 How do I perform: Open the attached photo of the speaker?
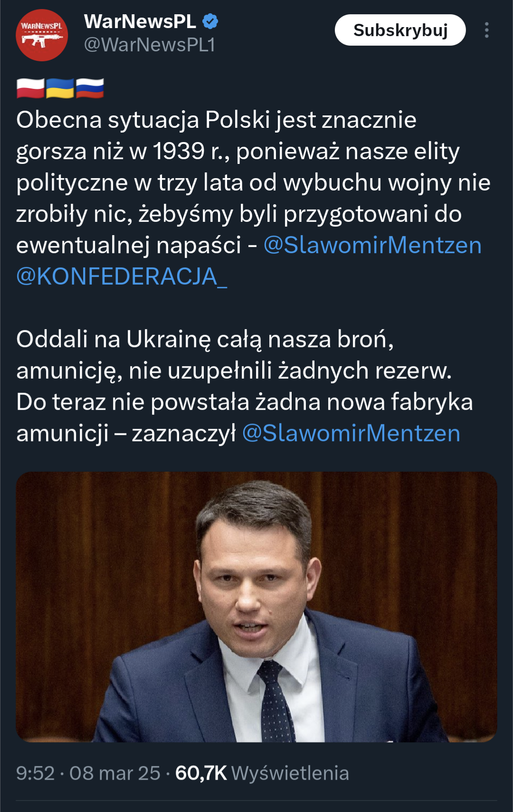(256, 607)
